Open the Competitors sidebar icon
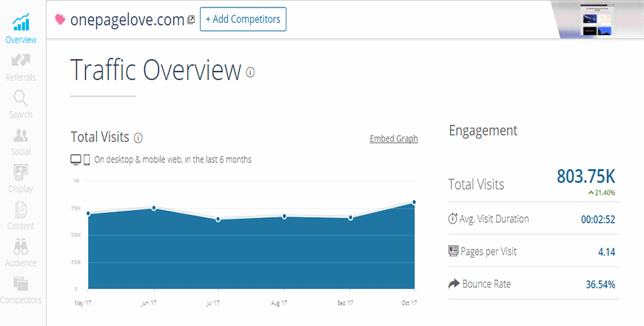The width and height of the screenshot is (644, 326). (x=21, y=284)
